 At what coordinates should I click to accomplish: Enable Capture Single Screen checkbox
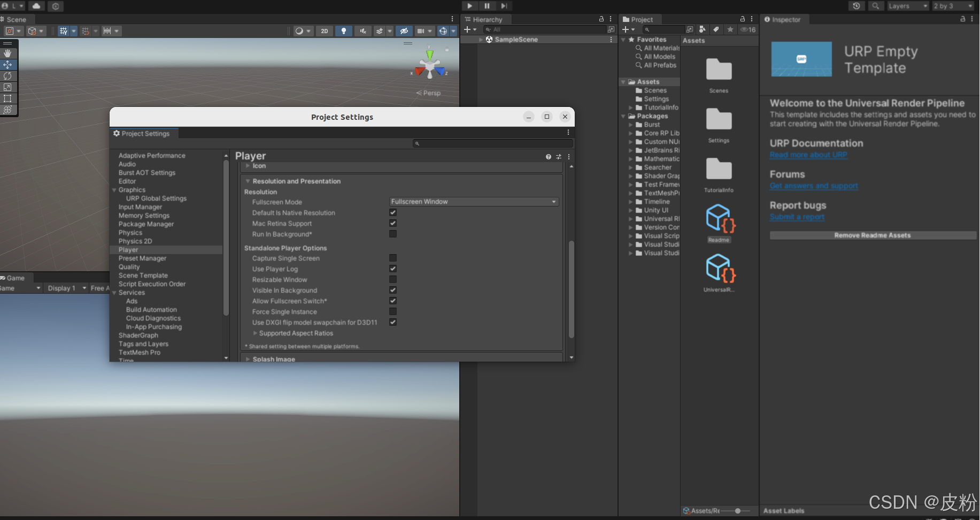393,258
